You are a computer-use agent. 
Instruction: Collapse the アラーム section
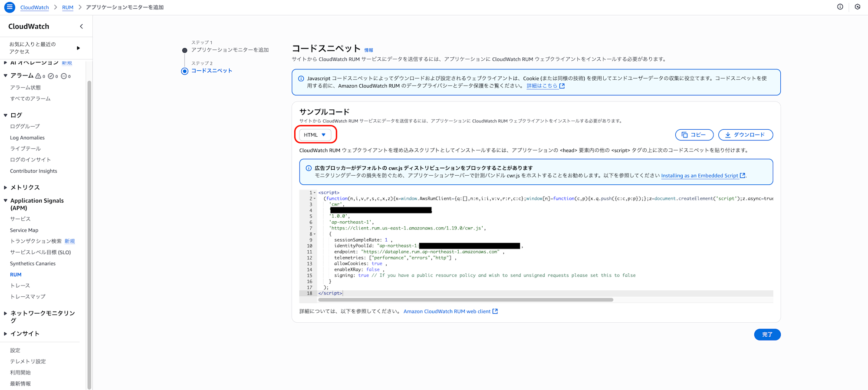coord(5,75)
